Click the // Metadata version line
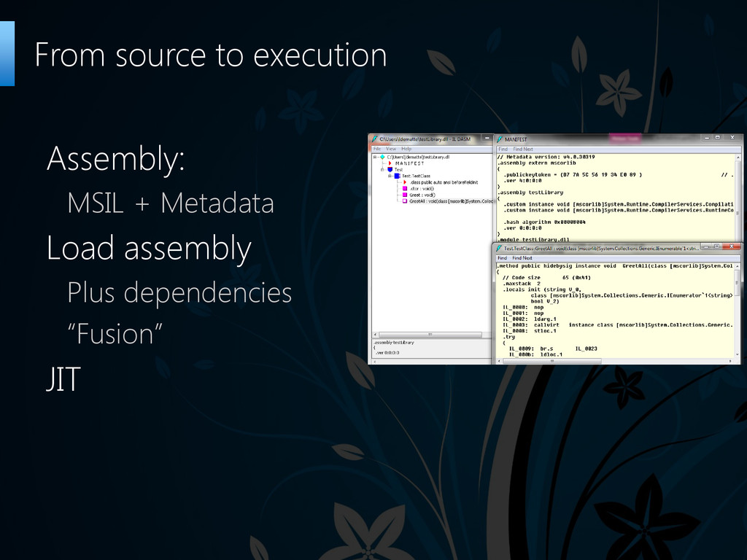 [546, 157]
